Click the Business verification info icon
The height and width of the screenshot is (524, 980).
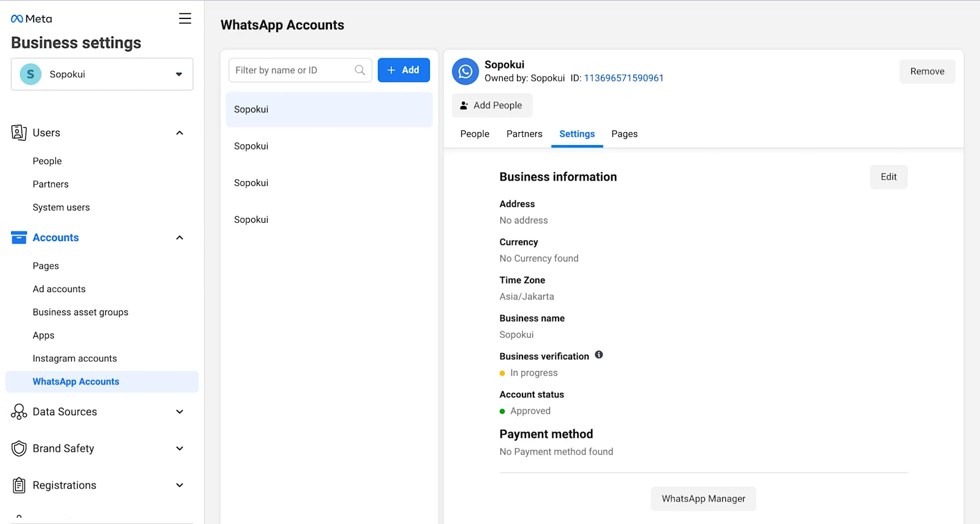coord(599,355)
